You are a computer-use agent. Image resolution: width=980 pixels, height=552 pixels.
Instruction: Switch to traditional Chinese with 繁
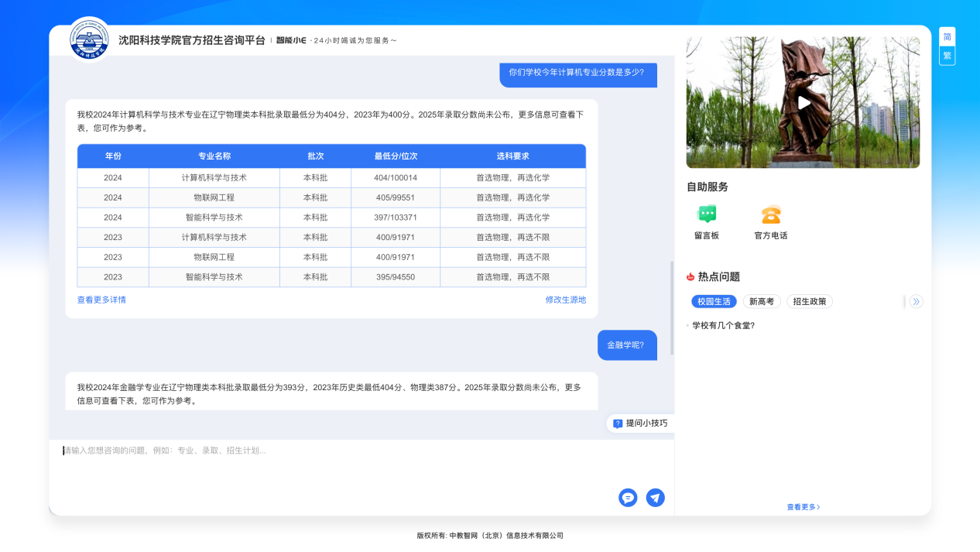coord(947,56)
